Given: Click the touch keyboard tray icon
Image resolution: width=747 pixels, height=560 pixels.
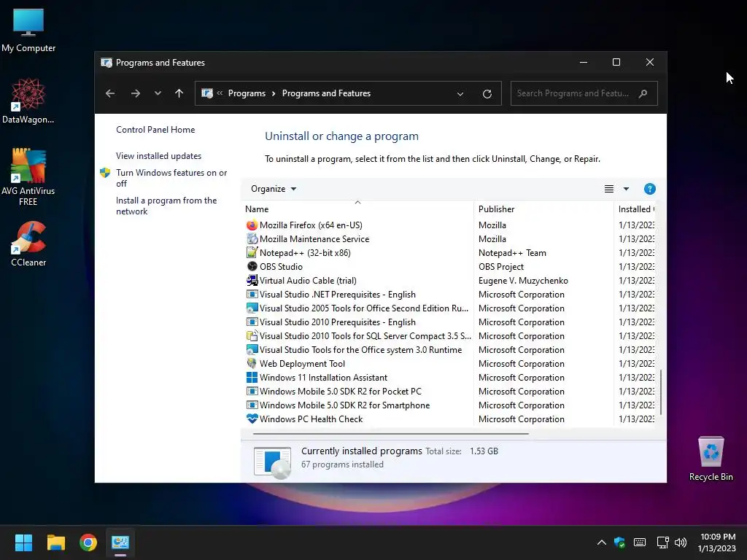Looking at the screenshot, I should [640, 542].
